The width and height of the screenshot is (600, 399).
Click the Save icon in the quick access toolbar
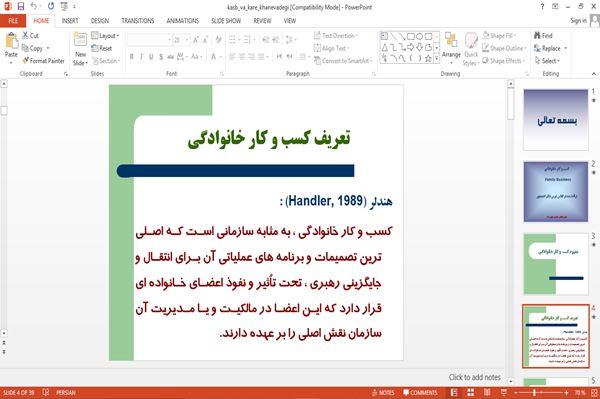pyautogui.click(x=21, y=7)
